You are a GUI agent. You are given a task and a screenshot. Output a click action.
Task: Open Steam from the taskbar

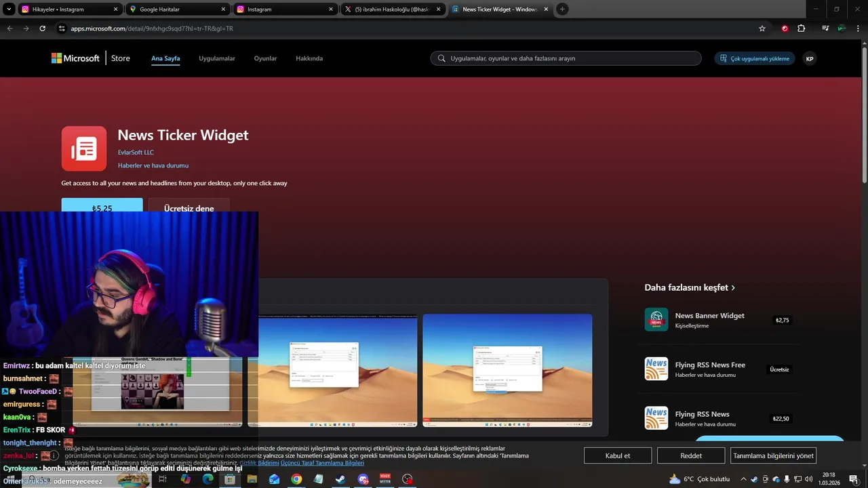340,479
